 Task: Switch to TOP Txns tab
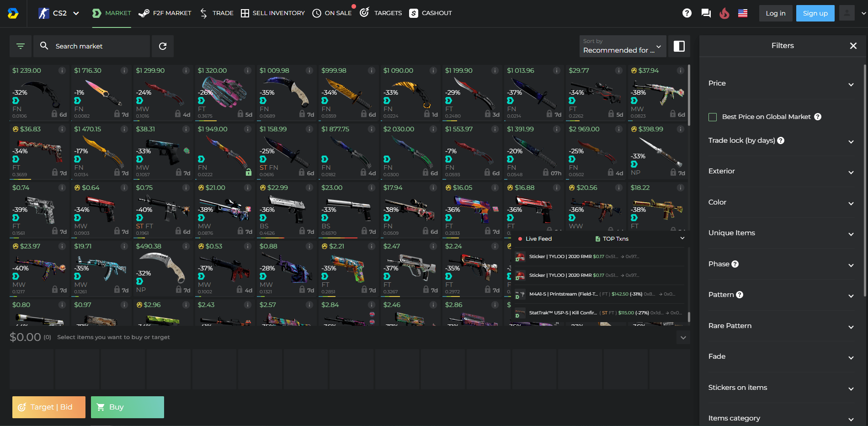tap(612, 239)
